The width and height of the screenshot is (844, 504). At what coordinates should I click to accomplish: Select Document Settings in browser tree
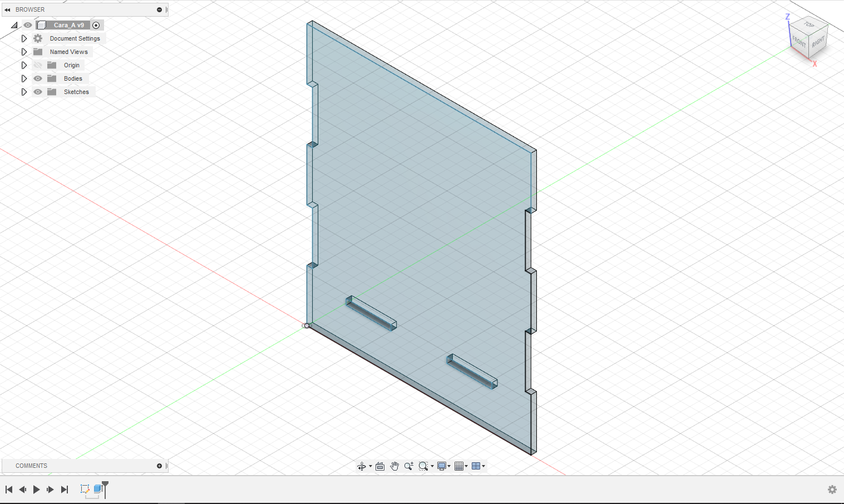tap(75, 38)
